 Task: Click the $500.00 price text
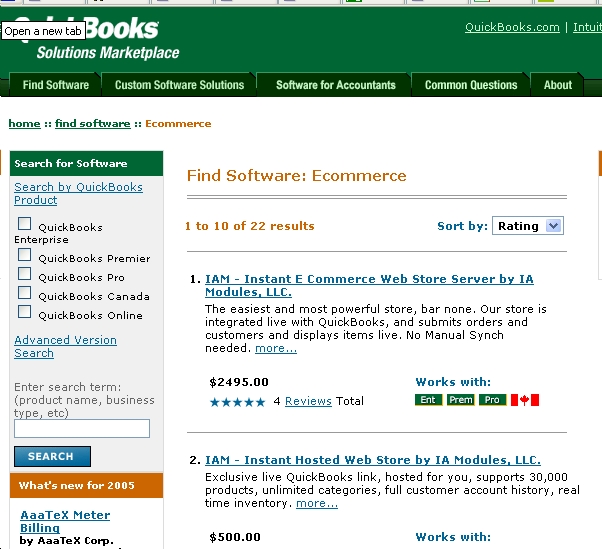(x=235, y=537)
